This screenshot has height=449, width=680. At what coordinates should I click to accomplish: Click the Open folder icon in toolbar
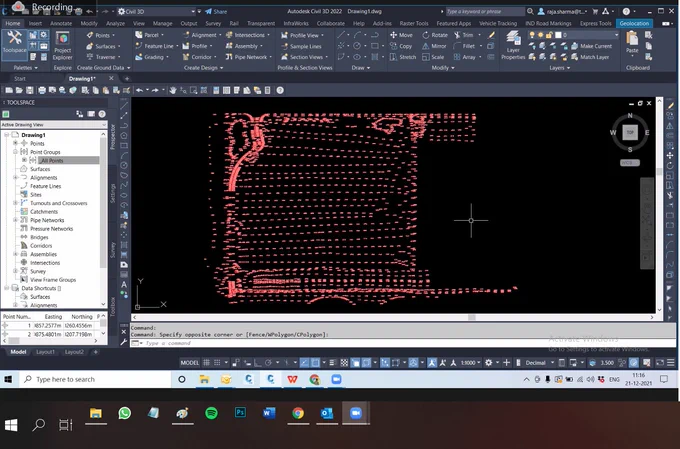click(x=19, y=90)
